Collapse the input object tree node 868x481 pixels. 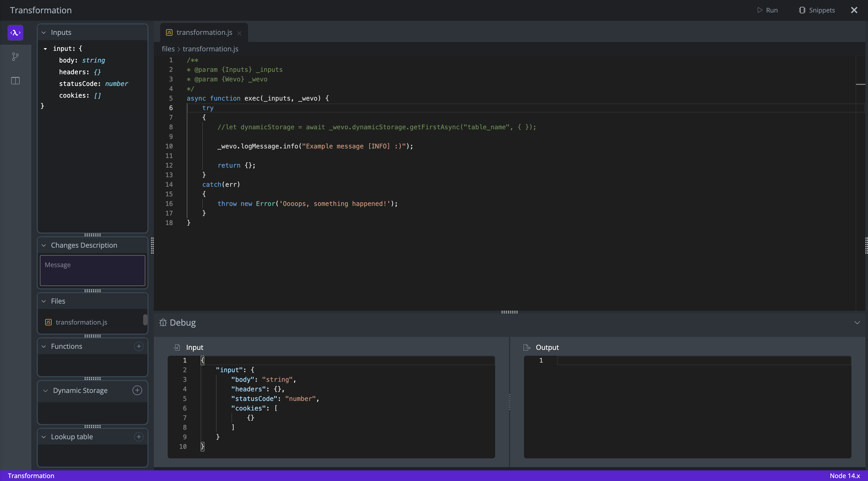pyautogui.click(x=45, y=49)
